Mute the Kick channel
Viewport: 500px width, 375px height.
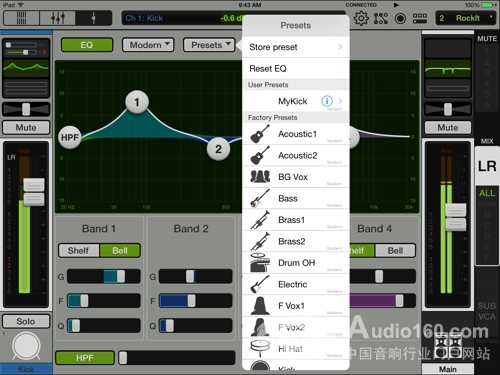point(26,127)
